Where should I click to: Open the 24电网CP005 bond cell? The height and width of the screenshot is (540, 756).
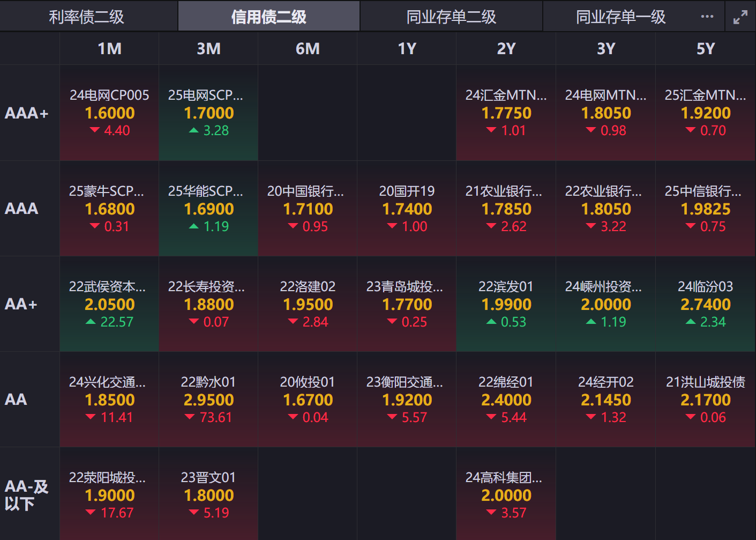pos(109,113)
